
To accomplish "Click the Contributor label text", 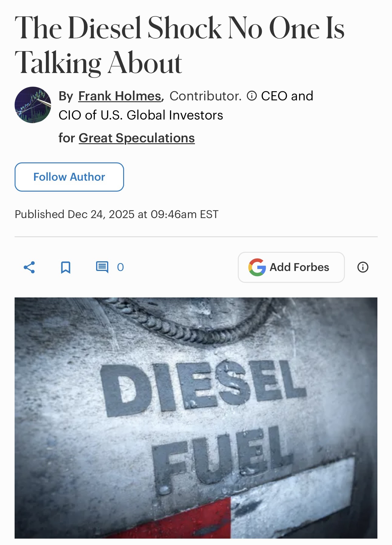I will [x=205, y=96].
